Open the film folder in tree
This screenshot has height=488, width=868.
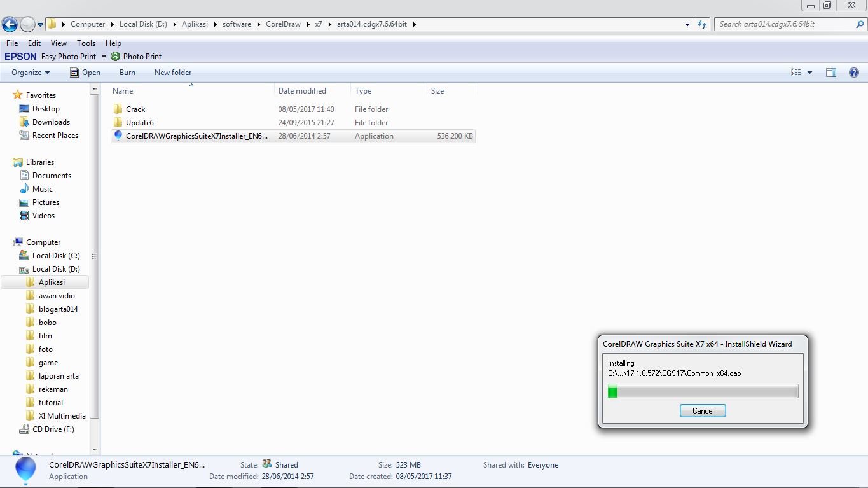click(x=45, y=336)
